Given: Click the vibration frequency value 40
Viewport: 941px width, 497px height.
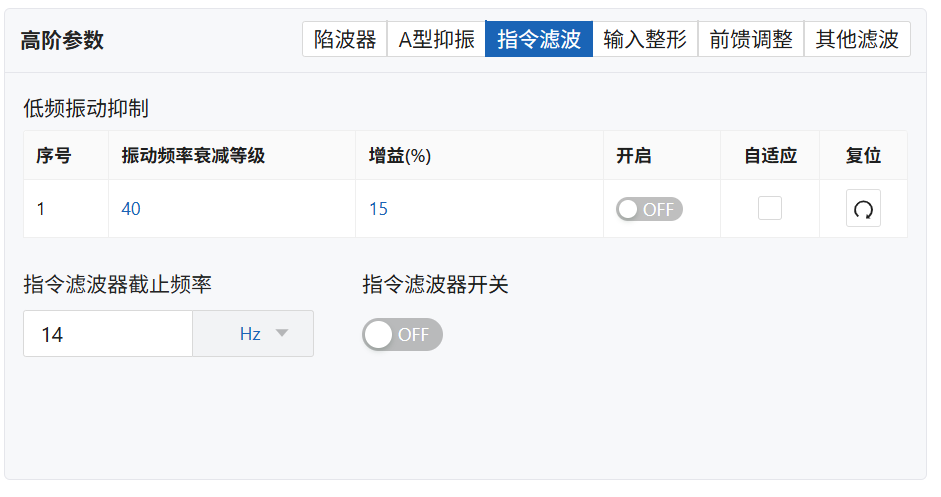Looking at the screenshot, I should (x=131, y=209).
